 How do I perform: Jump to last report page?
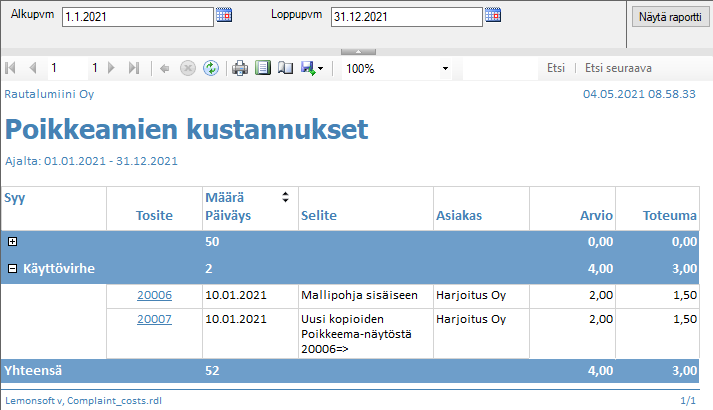(135, 68)
